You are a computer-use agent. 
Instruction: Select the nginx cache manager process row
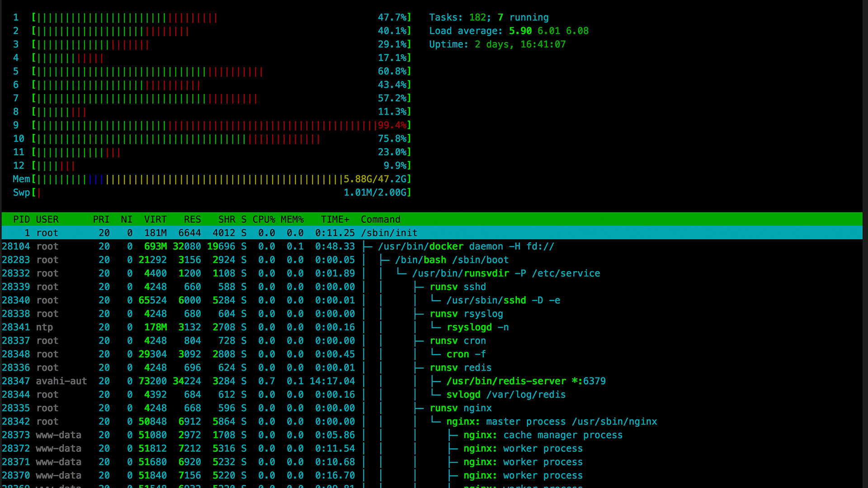point(542,435)
